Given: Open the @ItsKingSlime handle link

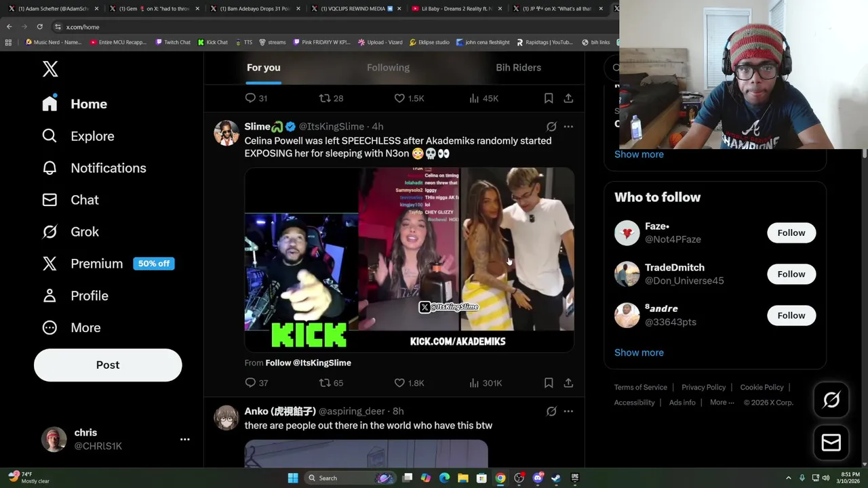Looking at the screenshot, I should click(x=332, y=127).
